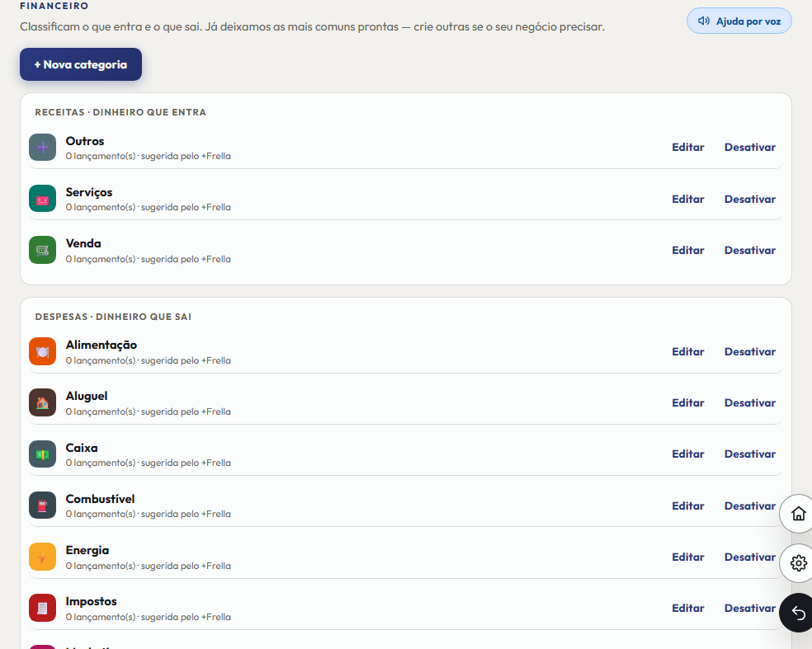Edit the Energia category

pyautogui.click(x=687, y=557)
